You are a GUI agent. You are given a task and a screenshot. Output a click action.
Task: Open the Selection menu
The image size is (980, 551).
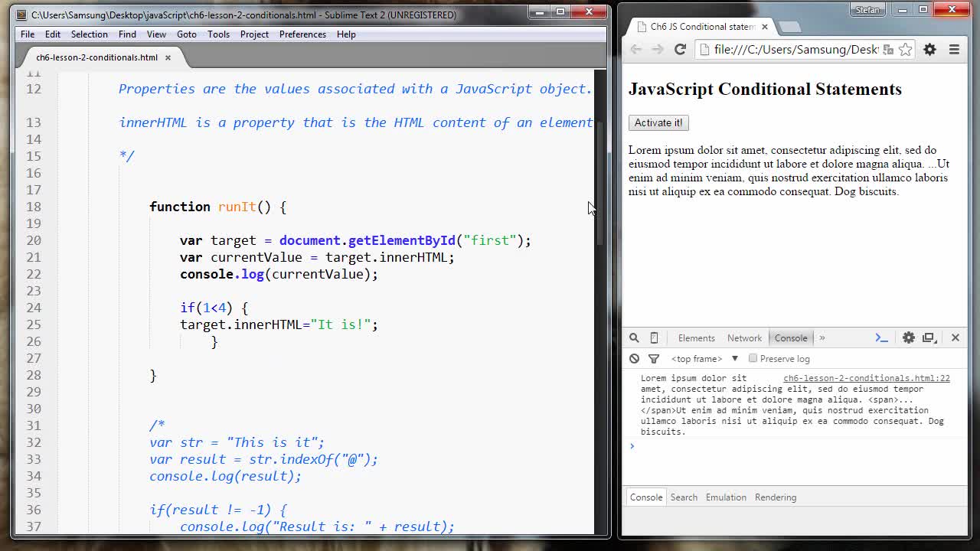90,34
